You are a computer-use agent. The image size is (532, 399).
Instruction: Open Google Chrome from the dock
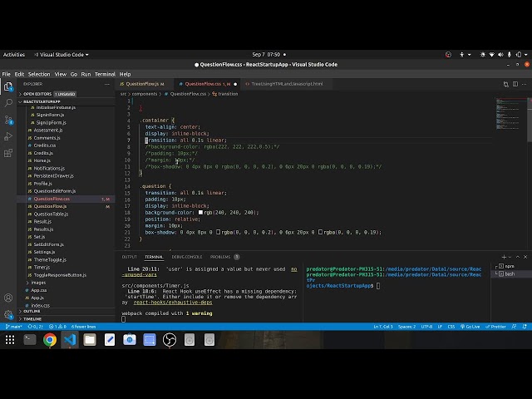click(50, 340)
